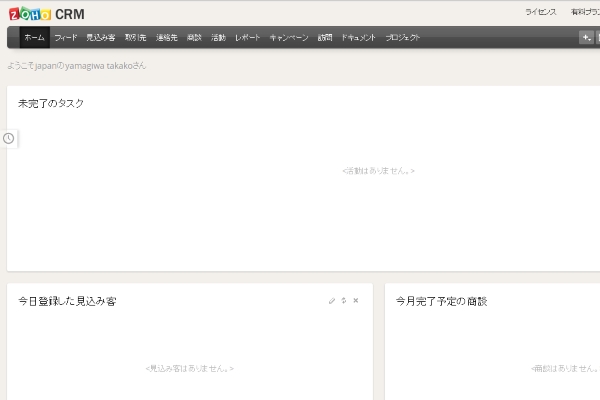Go to the 取引先 tab
The width and height of the screenshot is (600, 400).
click(135, 38)
